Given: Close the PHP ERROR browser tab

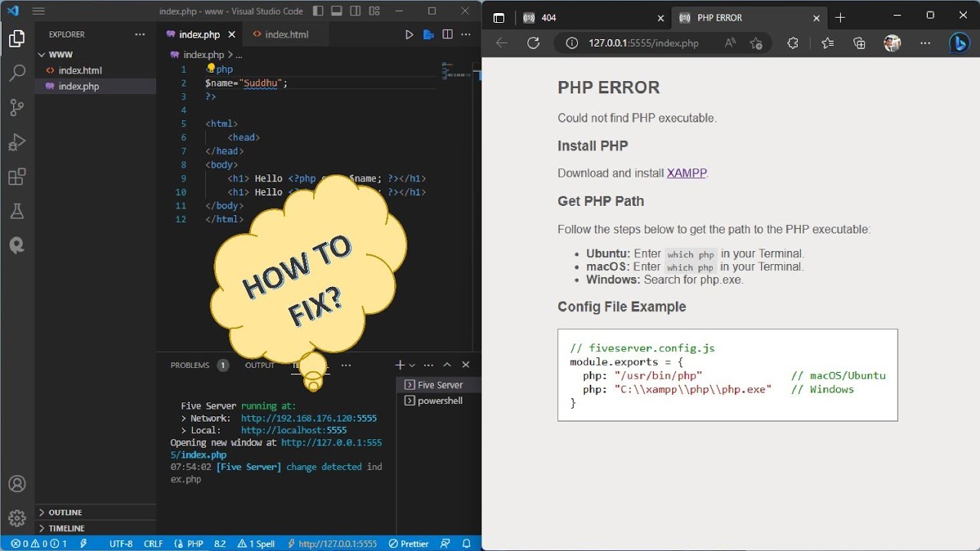Looking at the screenshot, I should coord(816,18).
